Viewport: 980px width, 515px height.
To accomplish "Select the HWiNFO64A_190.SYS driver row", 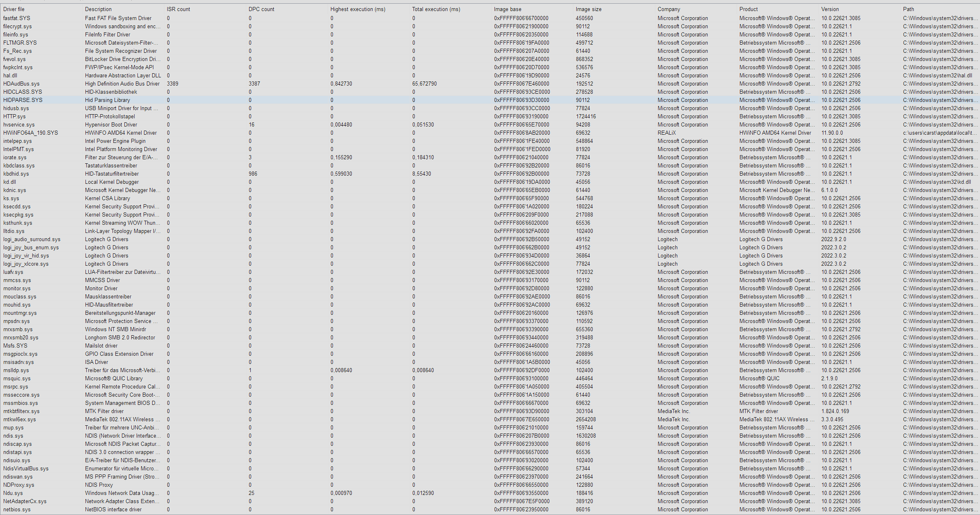I will [x=31, y=133].
